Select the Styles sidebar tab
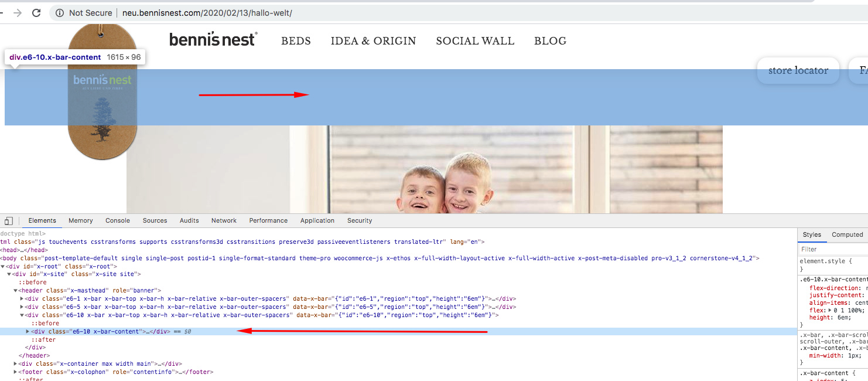868x381 pixels. (812, 235)
